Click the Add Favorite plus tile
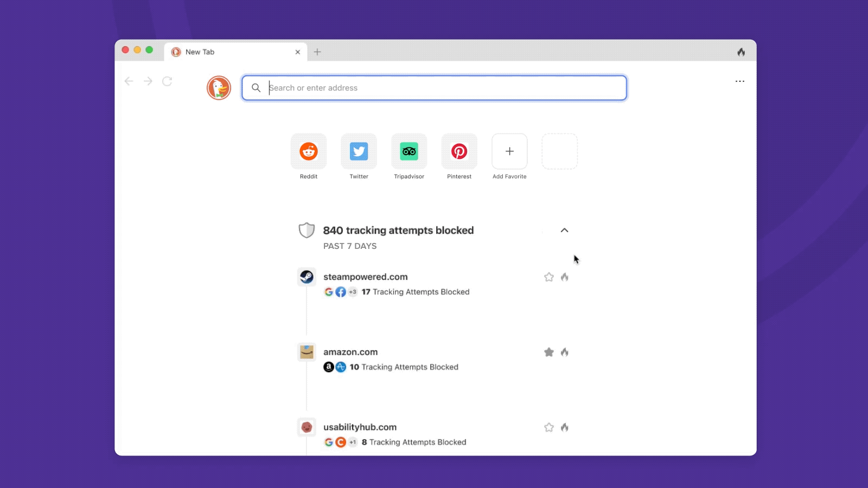 [x=509, y=151]
